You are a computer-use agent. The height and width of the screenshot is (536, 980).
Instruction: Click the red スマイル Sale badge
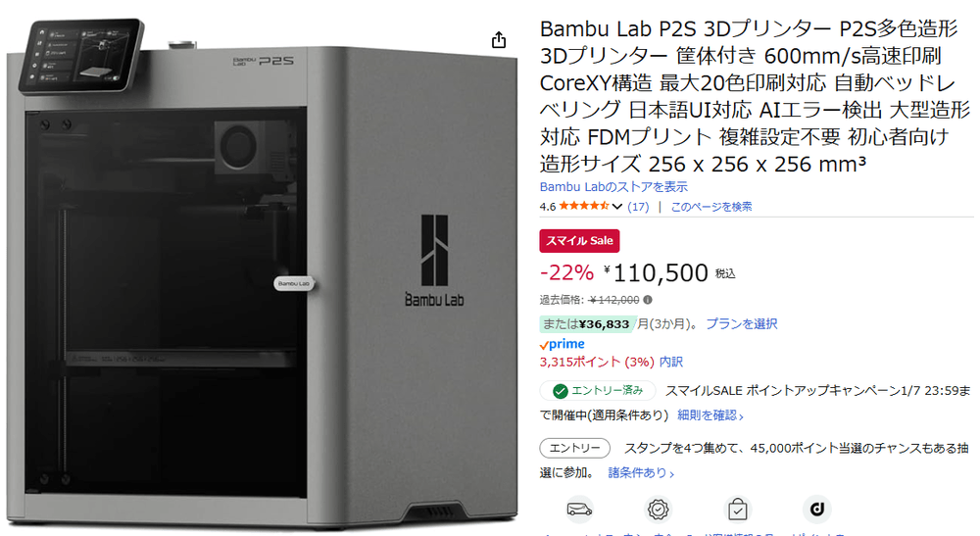pyautogui.click(x=579, y=240)
